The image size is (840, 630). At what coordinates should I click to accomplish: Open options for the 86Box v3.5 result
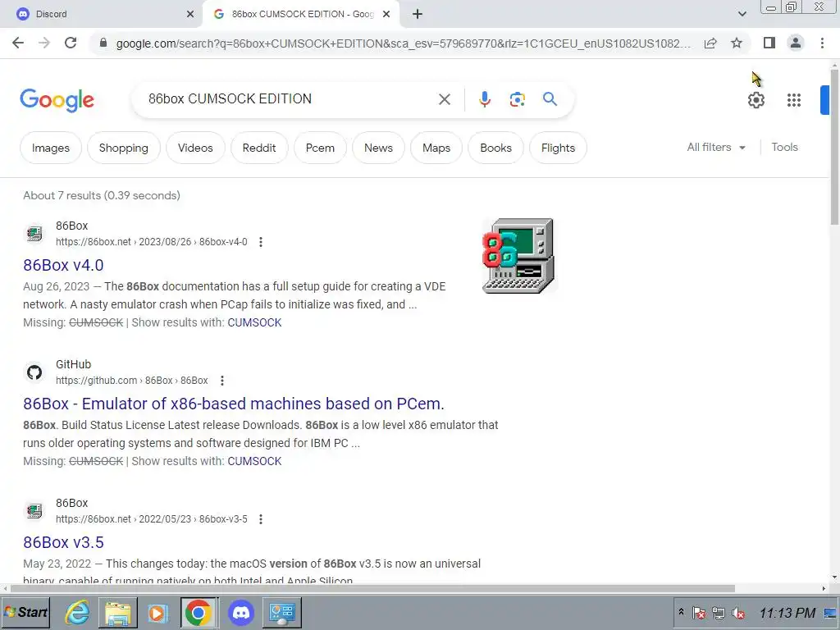[x=261, y=519]
